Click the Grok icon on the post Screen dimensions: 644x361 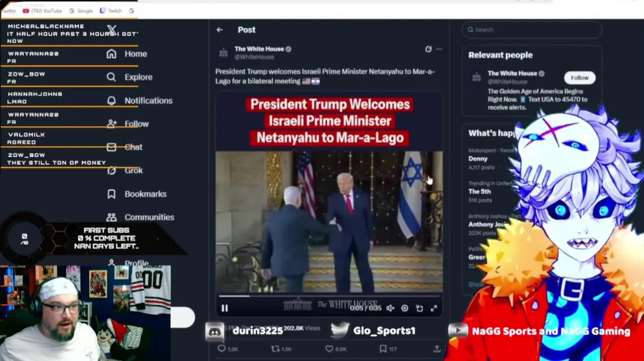pyautogui.click(x=428, y=49)
